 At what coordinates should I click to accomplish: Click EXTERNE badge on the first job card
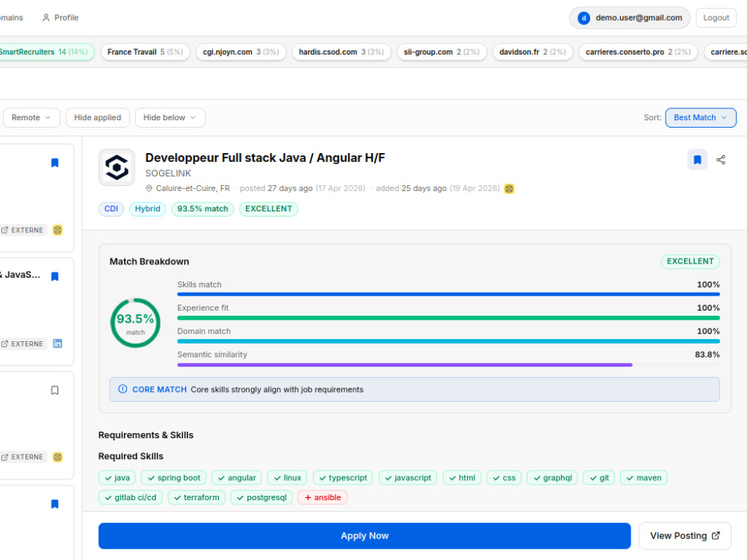22,230
